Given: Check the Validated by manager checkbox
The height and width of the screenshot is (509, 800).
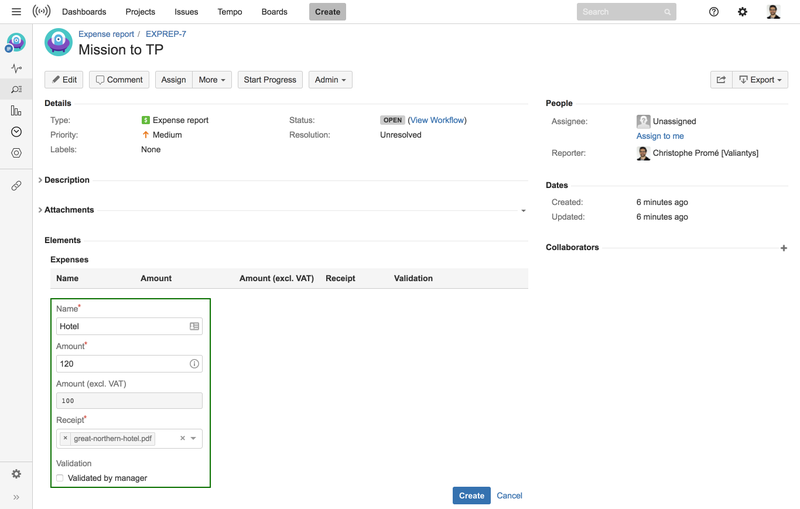Looking at the screenshot, I should tap(60, 478).
